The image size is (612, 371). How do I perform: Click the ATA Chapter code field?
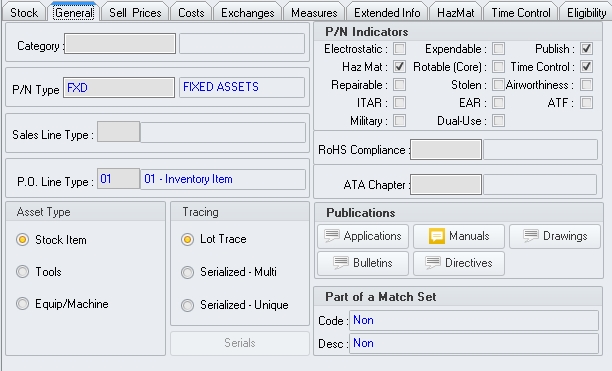click(446, 184)
